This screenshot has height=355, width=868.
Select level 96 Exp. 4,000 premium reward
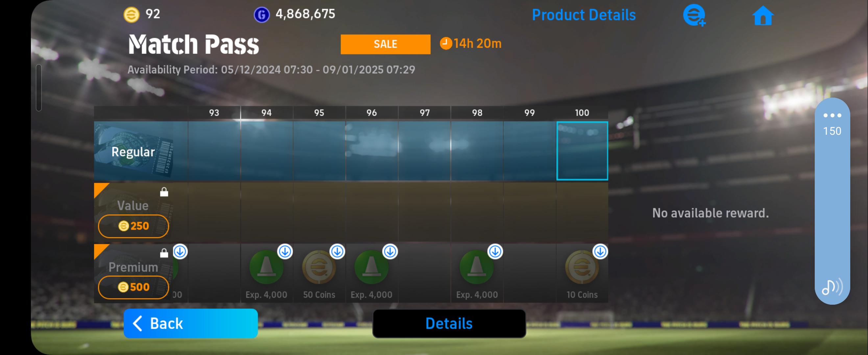point(372,273)
